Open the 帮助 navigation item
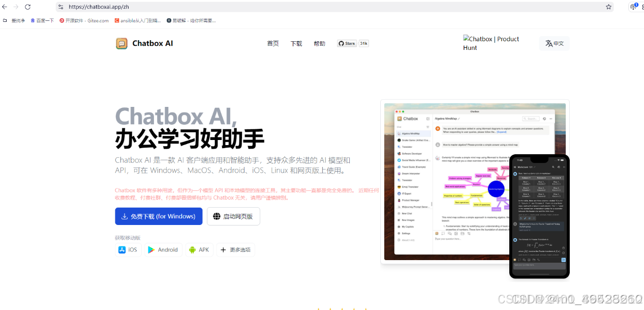The width and height of the screenshot is (644, 310). click(320, 43)
